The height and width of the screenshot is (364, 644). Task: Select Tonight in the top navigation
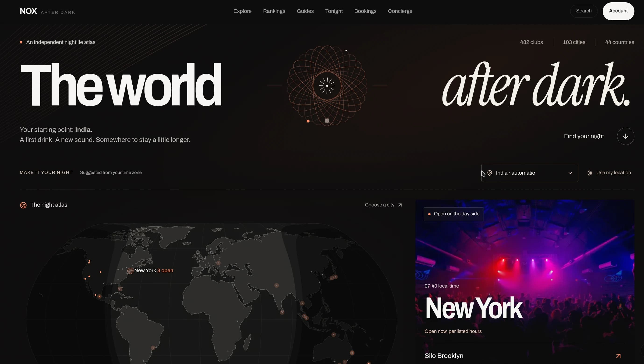[x=334, y=11]
